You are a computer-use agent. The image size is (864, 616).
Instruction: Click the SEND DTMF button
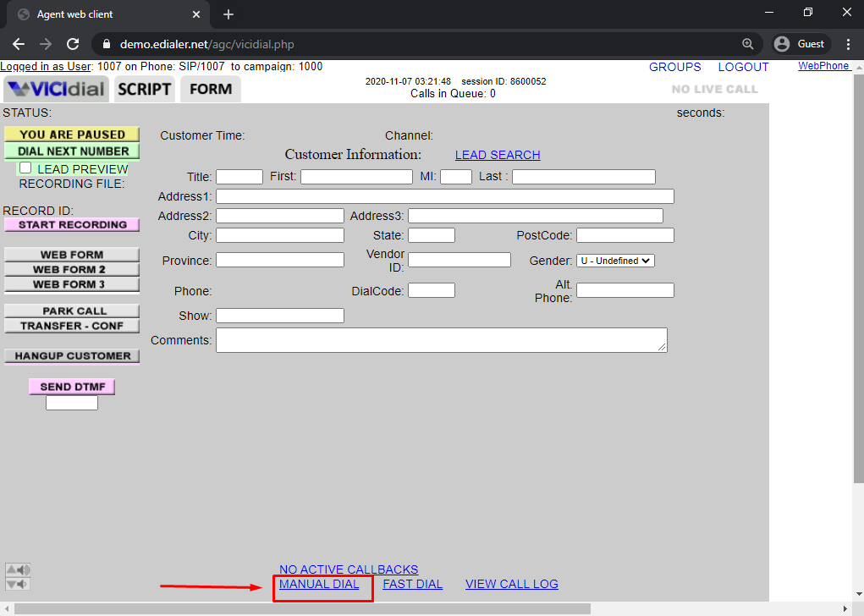[72, 387]
